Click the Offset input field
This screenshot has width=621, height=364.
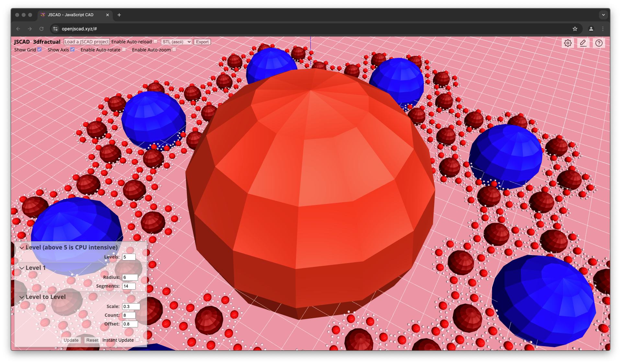(x=130, y=324)
